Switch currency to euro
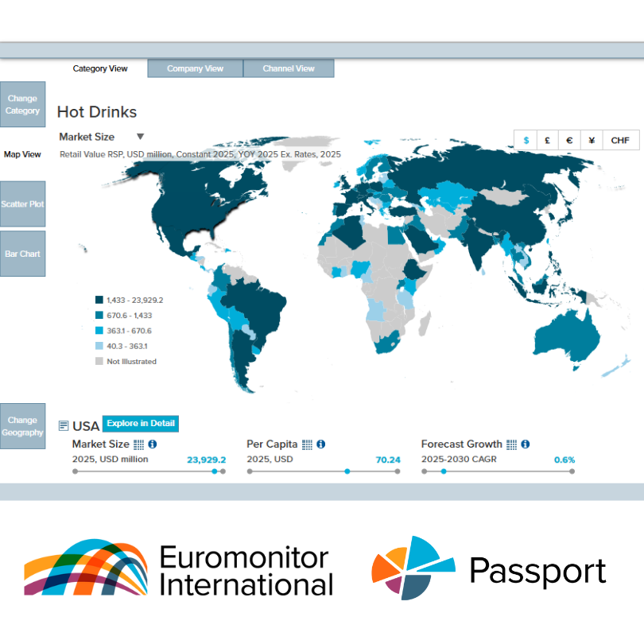The width and height of the screenshot is (644, 644). (x=569, y=140)
